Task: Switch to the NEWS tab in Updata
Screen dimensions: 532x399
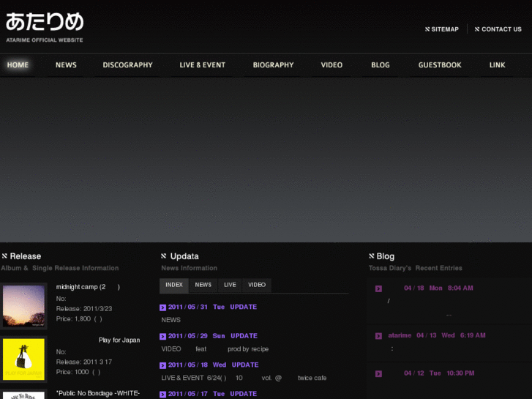Action: (203, 286)
